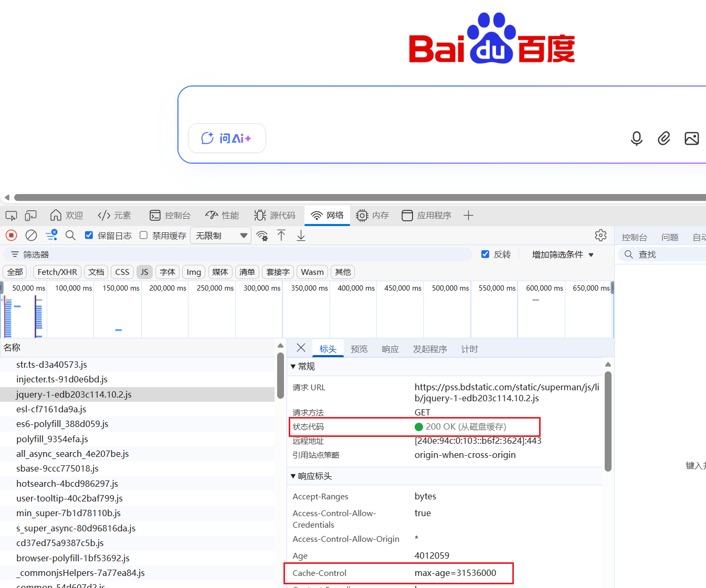Click the add tool plus icon

coord(469,216)
